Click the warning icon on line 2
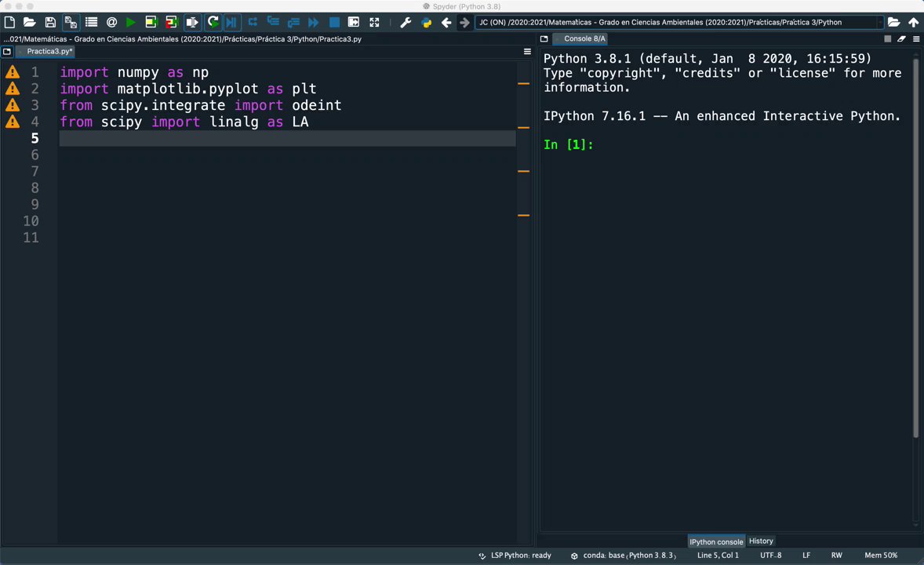Screen dimensions: 924x565 coord(13,89)
